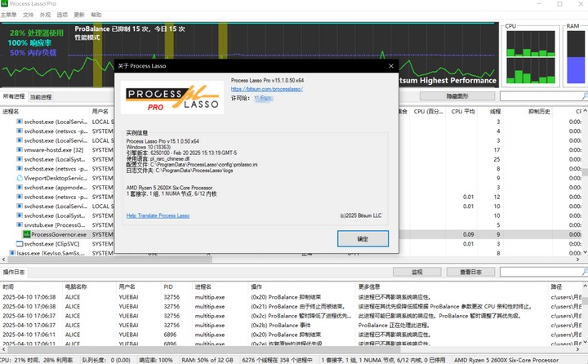Open the 主菜单 menu
Screen dimensions: 588x364
[x=9, y=15]
